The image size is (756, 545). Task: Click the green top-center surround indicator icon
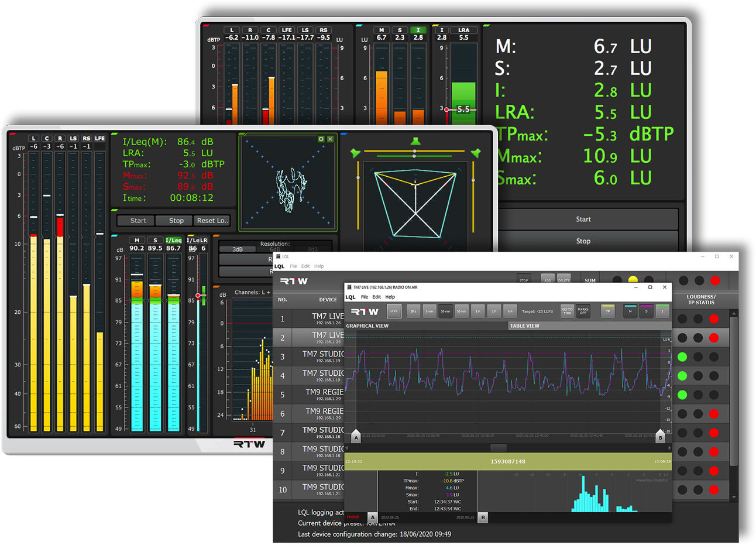point(415,141)
